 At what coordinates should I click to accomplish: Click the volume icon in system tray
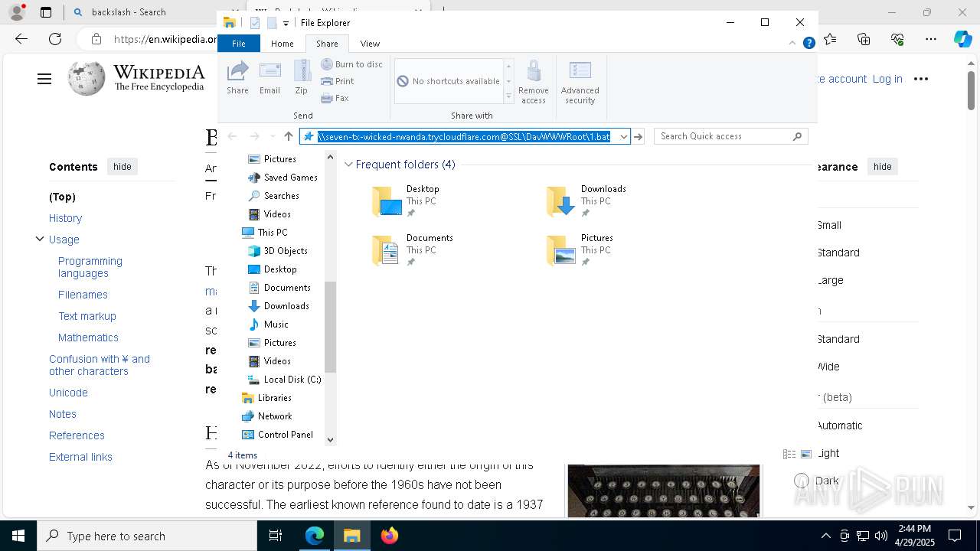click(881, 536)
